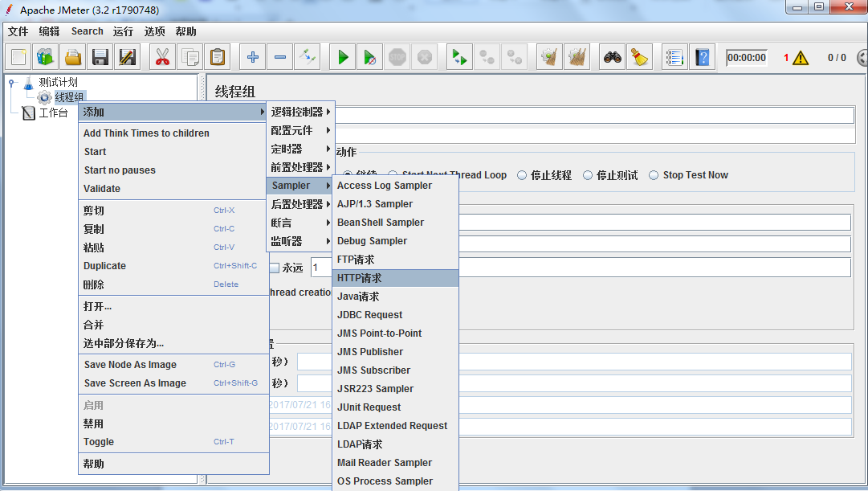Open the Templates icon in toolbar
Image resolution: width=868 pixels, height=491 pixels.
46,57
